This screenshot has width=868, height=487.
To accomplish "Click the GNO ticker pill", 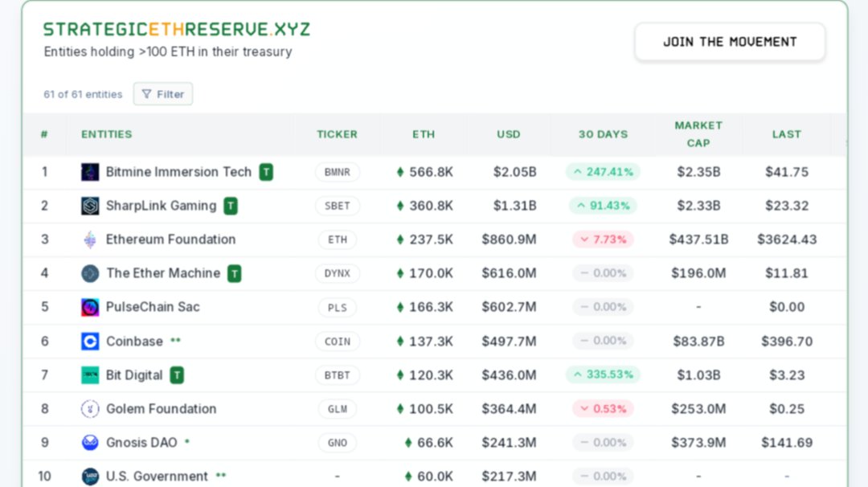I will [337, 443].
